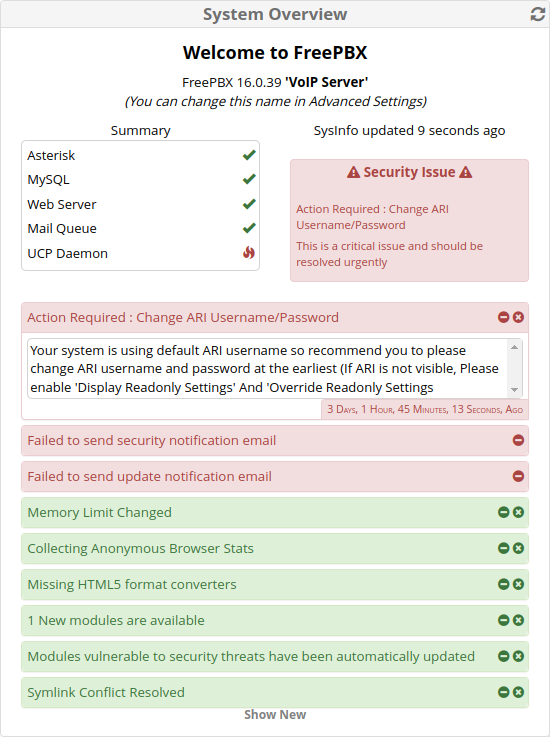The image size is (550, 737).
Task: Click the Show New link
Action: pos(275,714)
